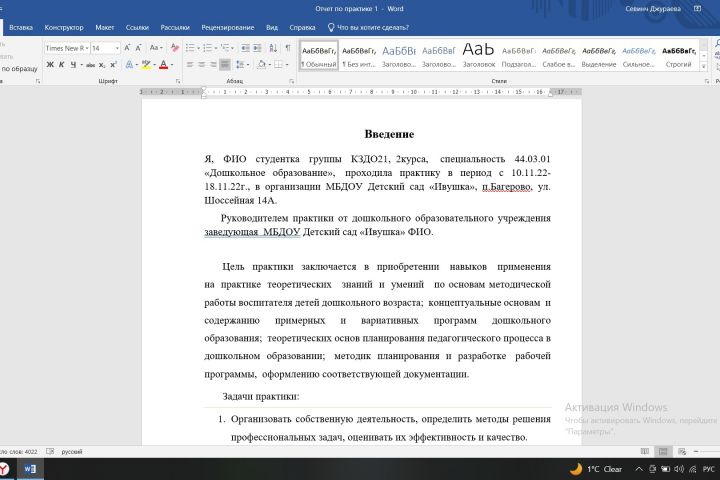
Task: Switch to Read Mode view icon
Action: pyautogui.click(x=645, y=452)
